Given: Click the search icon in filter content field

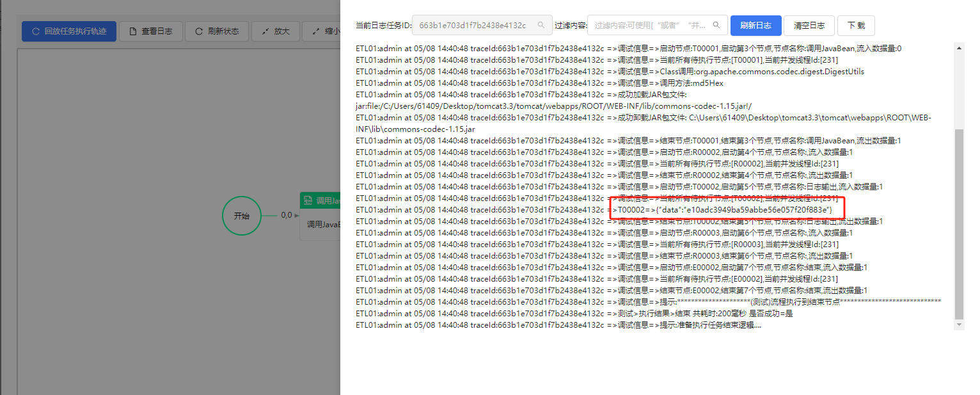Looking at the screenshot, I should click(x=716, y=26).
